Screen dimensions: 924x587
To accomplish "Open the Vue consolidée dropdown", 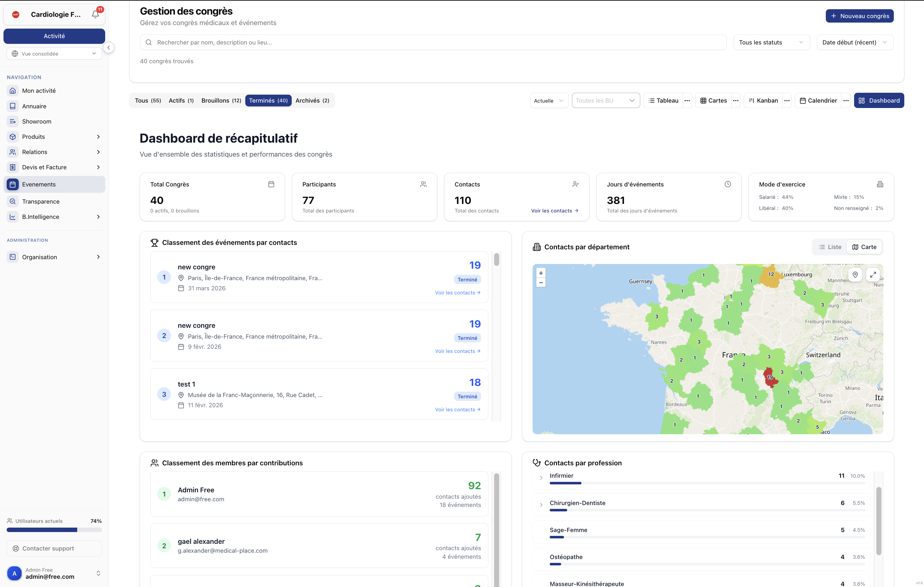I will point(54,54).
